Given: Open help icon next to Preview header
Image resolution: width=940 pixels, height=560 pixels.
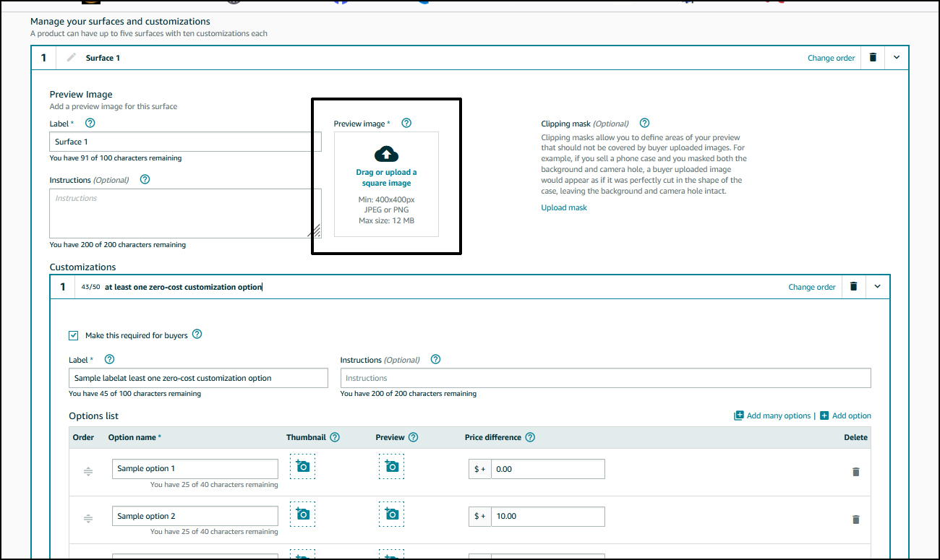Looking at the screenshot, I should pyautogui.click(x=413, y=437).
